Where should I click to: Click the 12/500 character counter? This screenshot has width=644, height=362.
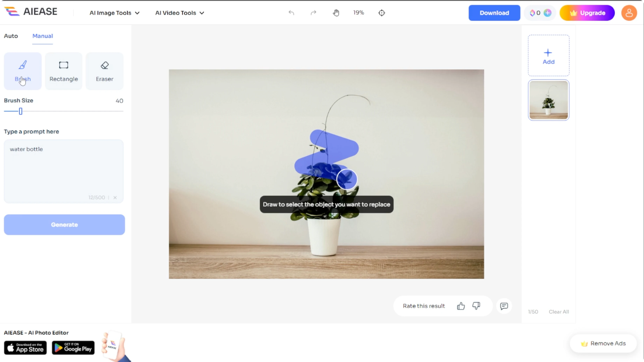[x=96, y=197]
